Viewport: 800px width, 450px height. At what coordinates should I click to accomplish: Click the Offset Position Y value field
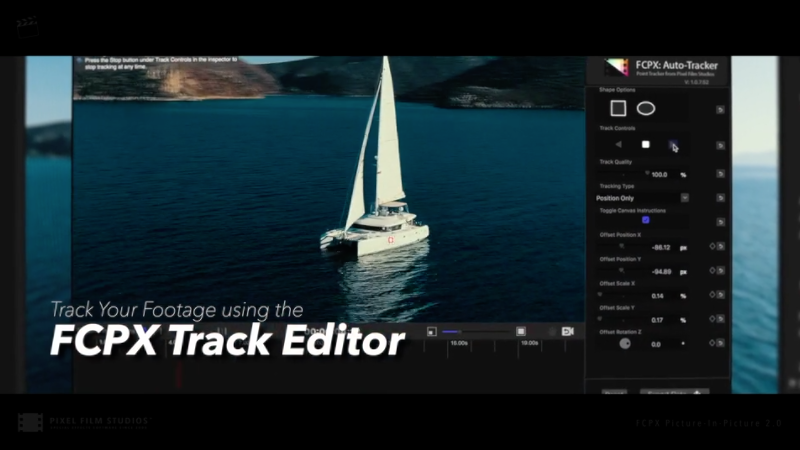(x=661, y=272)
